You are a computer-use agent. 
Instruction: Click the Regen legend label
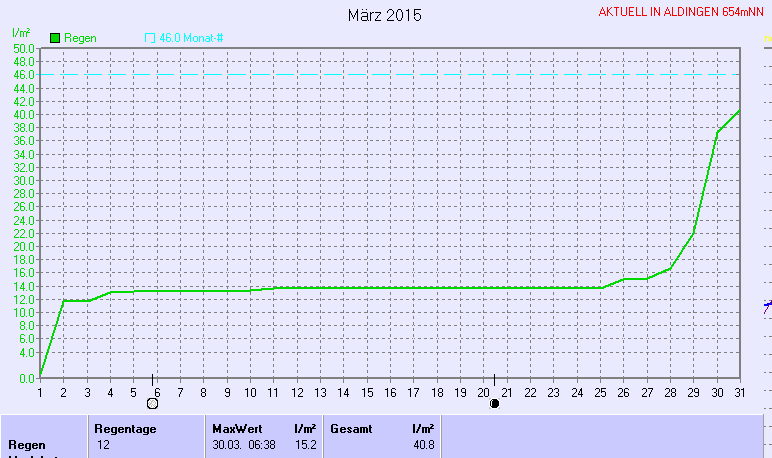click(80, 38)
